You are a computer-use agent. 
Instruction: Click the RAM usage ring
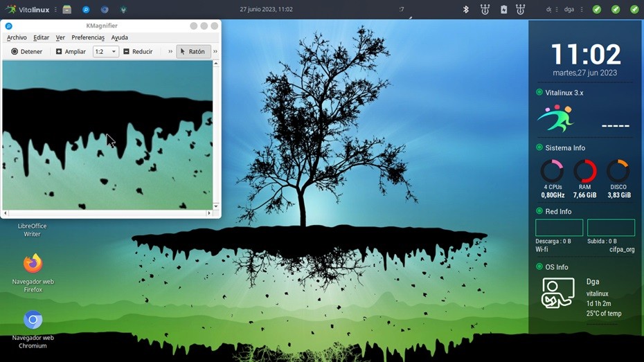[x=585, y=171]
